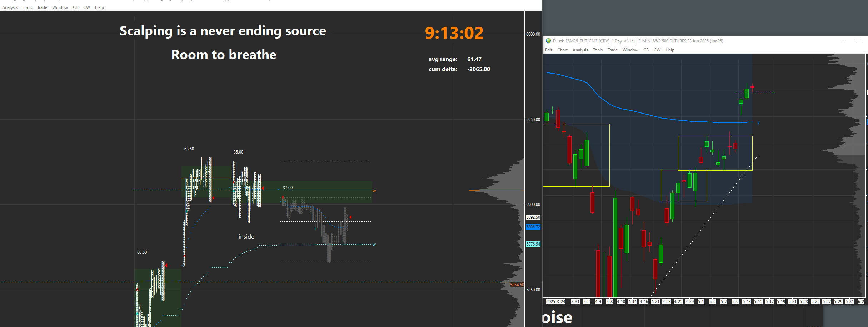
Task: Open Tools menu in the left footprint chart window
Action: click(x=27, y=7)
